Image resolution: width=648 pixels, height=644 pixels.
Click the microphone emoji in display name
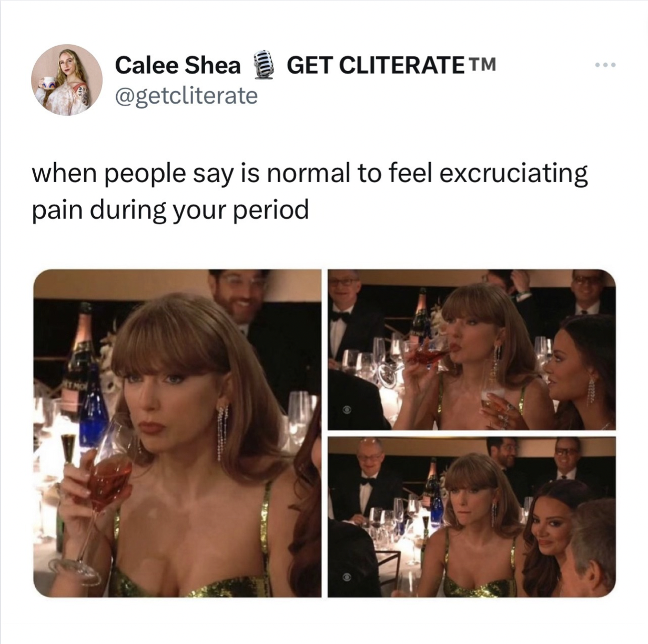click(x=263, y=65)
